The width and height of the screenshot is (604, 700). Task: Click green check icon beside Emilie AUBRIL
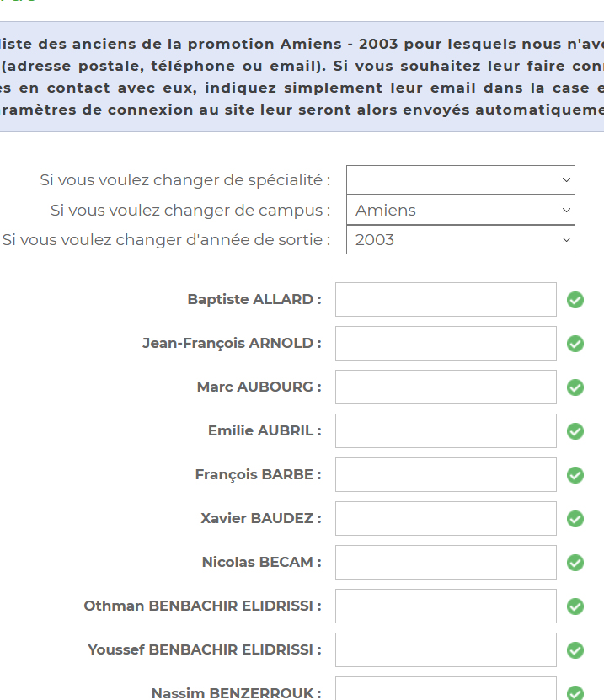coord(575,431)
